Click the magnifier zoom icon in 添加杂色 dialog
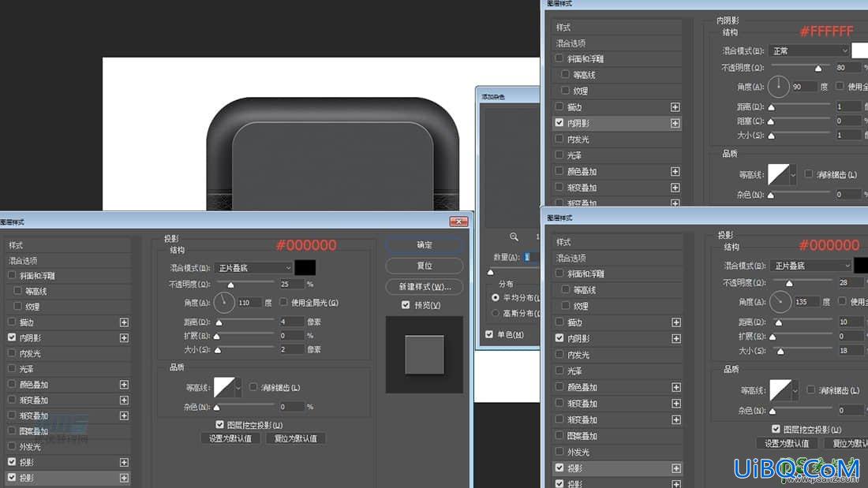Screen dimensions: 868x488 514,237
